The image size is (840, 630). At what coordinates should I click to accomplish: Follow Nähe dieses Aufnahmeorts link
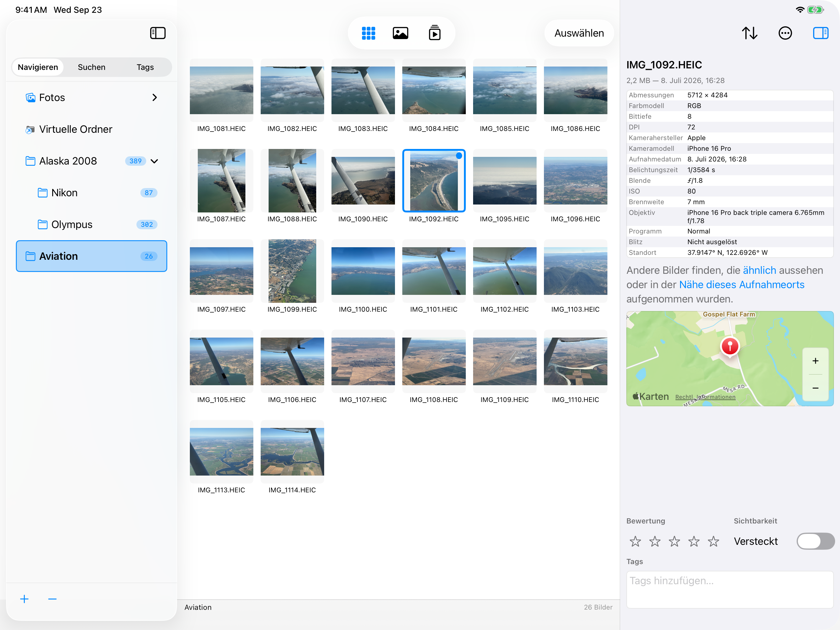point(741,284)
